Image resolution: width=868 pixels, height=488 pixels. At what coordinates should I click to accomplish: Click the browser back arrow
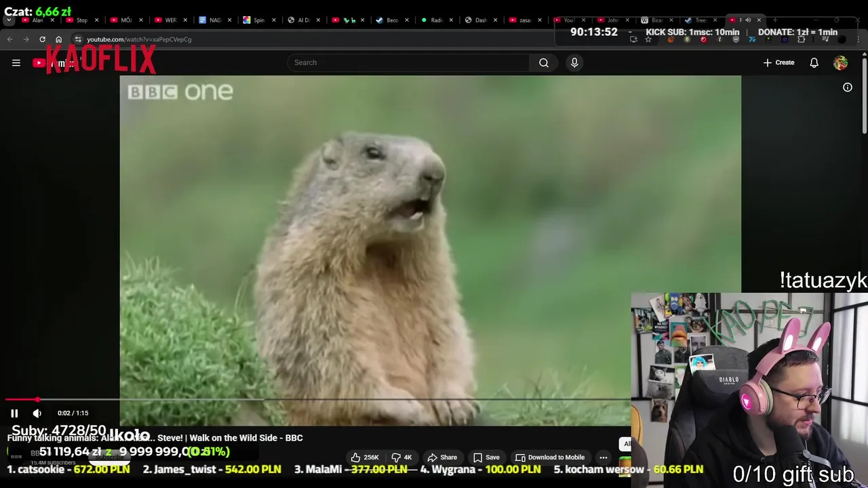tap(10, 39)
